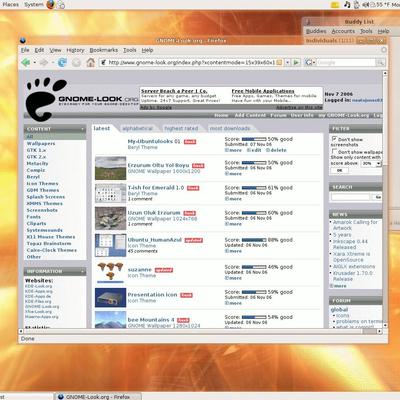The width and height of the screenshot is (400, 400).
Task: Click the search magnifier icon
Action: [380, 62]
